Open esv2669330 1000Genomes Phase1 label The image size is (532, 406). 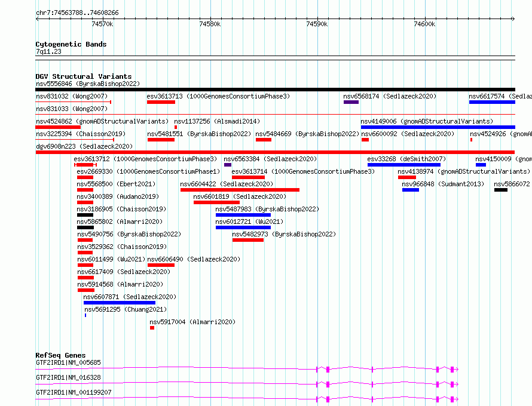148,171
